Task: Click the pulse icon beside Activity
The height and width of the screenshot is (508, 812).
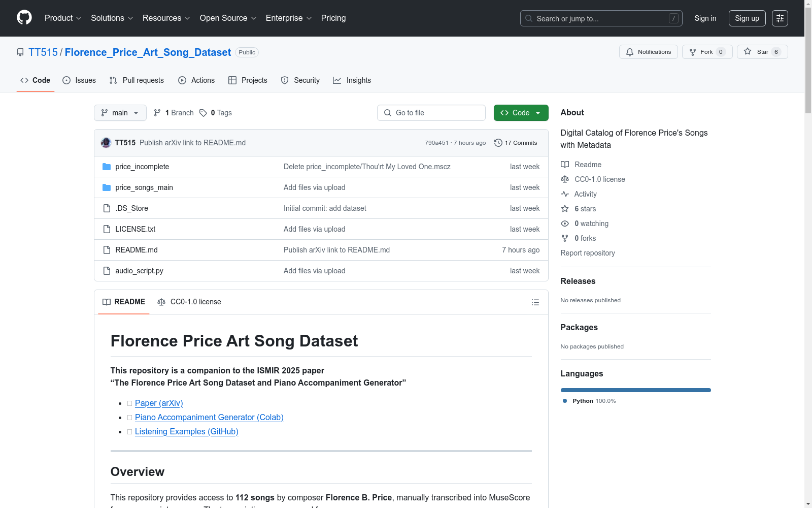Action: [x=565, y=194]
